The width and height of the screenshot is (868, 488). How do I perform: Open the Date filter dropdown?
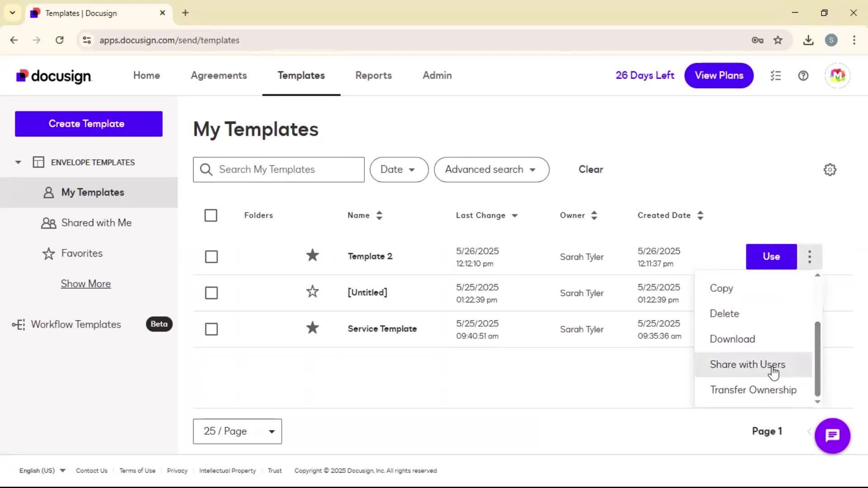(399, 169)
